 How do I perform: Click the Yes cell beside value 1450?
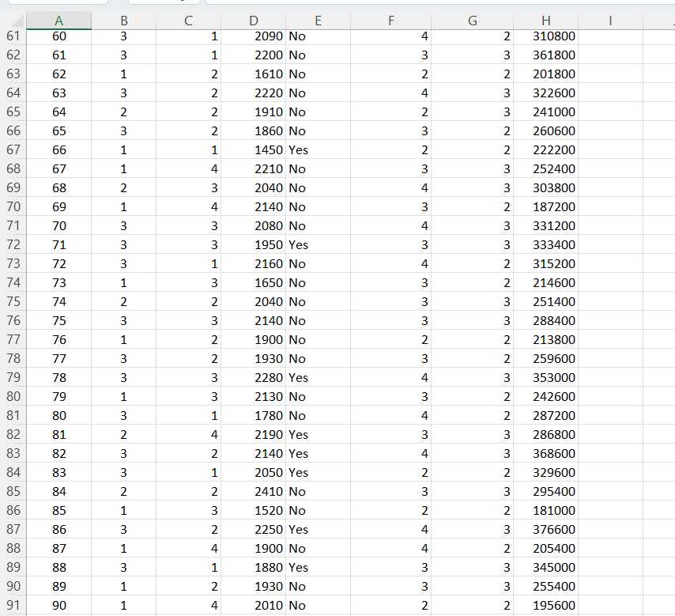[x=318, y=150]
